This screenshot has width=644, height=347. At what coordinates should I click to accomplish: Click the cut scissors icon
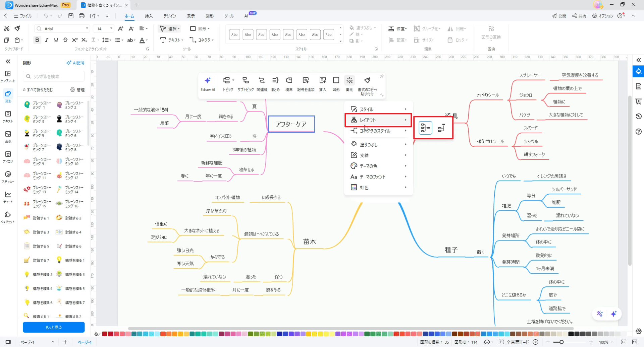pos(6,28)
